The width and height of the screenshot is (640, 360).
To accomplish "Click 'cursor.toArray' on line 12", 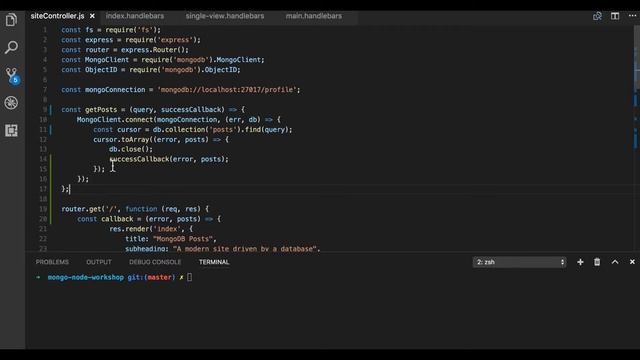I will click(121, 140).
